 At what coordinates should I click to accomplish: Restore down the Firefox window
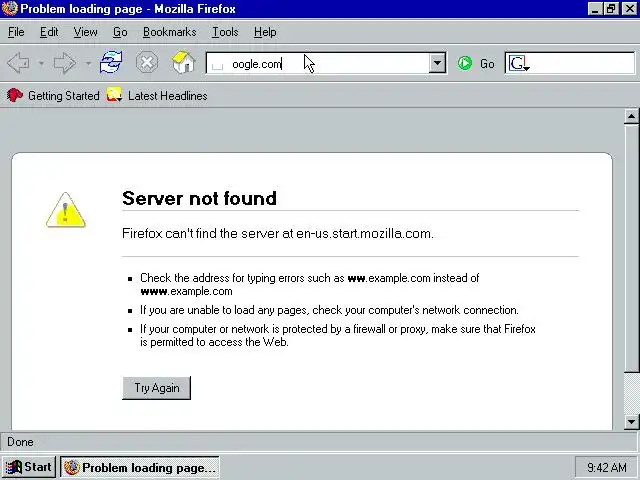point(611,9)
